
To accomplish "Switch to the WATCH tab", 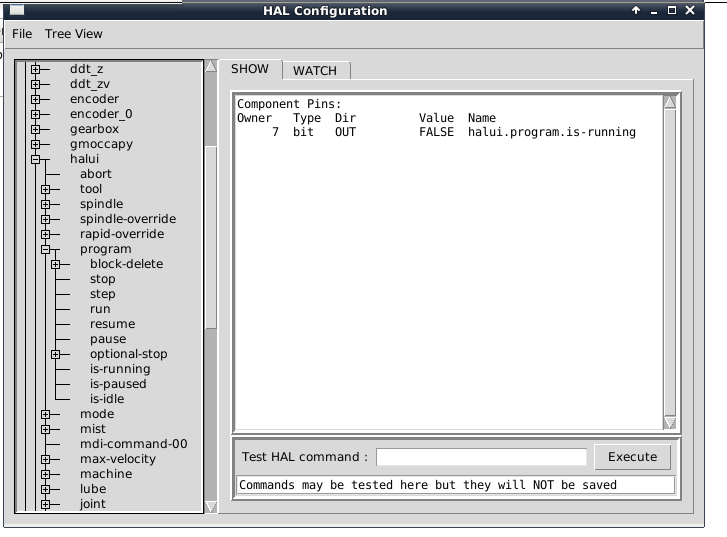I will pyautogui.click(x=315, y=70).
